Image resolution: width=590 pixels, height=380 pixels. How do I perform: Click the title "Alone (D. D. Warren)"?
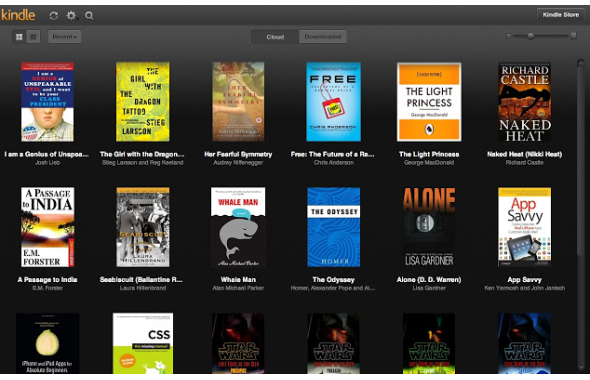point(429,280)
